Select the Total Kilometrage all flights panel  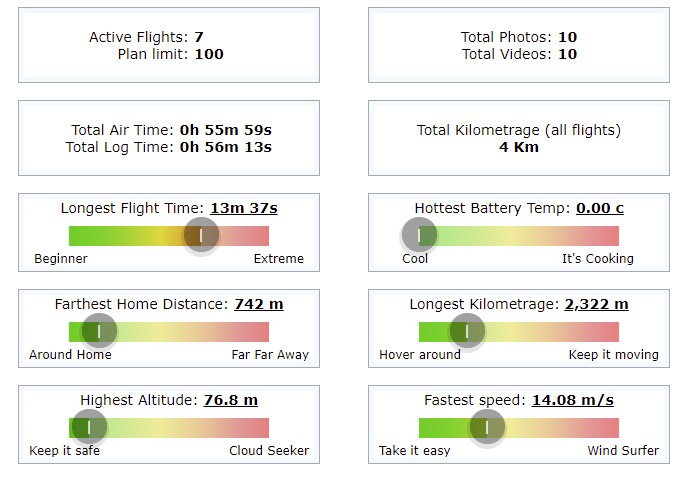pos(519,138)
